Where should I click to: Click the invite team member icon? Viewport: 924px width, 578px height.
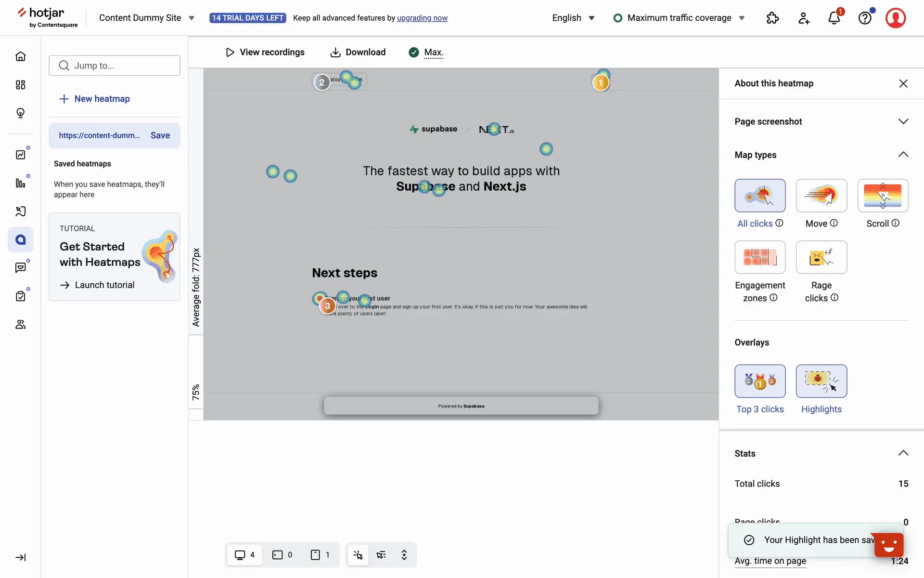pos(804,18)
